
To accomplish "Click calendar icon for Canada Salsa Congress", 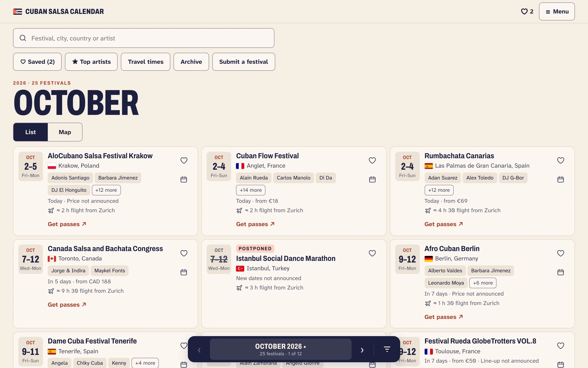I will pos(184,272).
